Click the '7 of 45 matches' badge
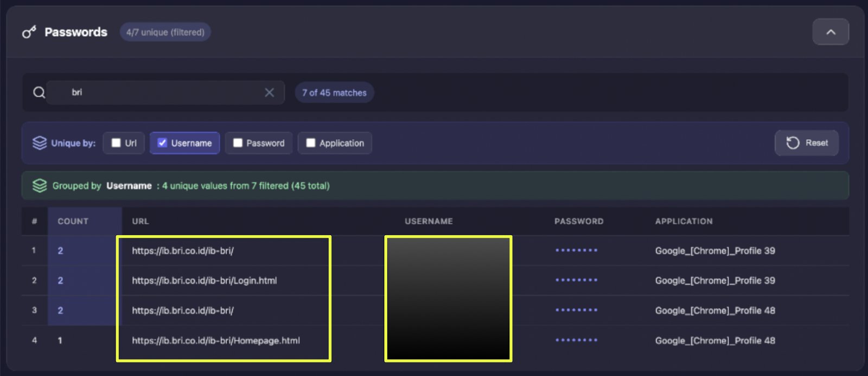This screenshot has width=868, height=376. (334, 93)
